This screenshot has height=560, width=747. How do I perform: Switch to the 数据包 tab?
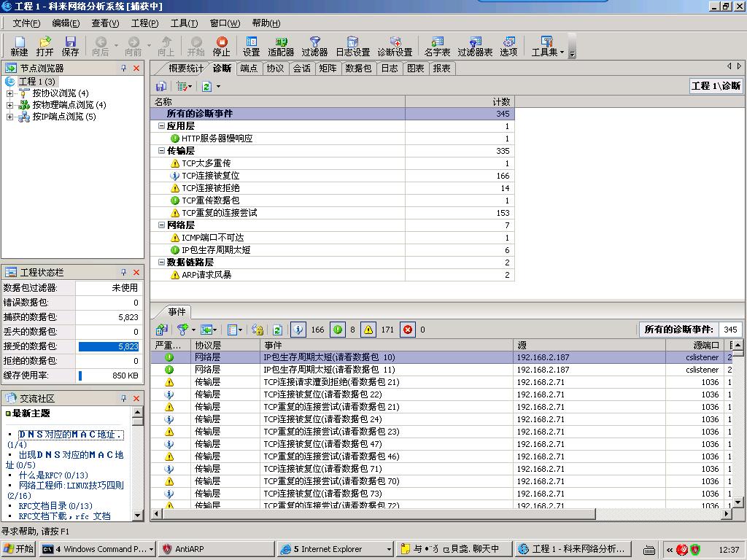[x=358, y=69]
